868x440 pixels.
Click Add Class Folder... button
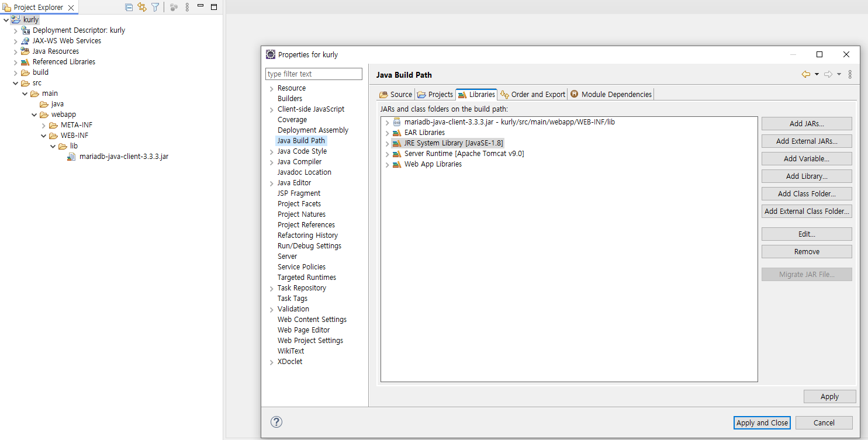[x=807, y=193]
